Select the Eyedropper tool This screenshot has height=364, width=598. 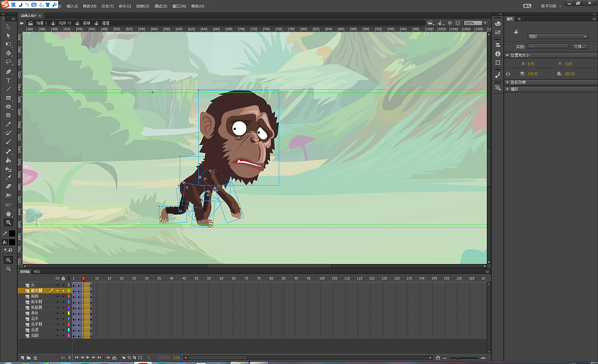click(8, 178)
